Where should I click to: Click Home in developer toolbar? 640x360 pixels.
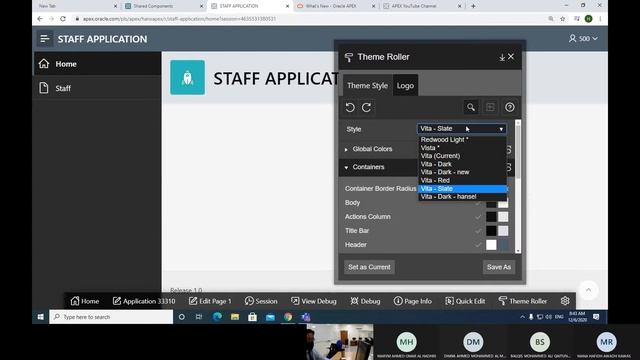(84, 301)
